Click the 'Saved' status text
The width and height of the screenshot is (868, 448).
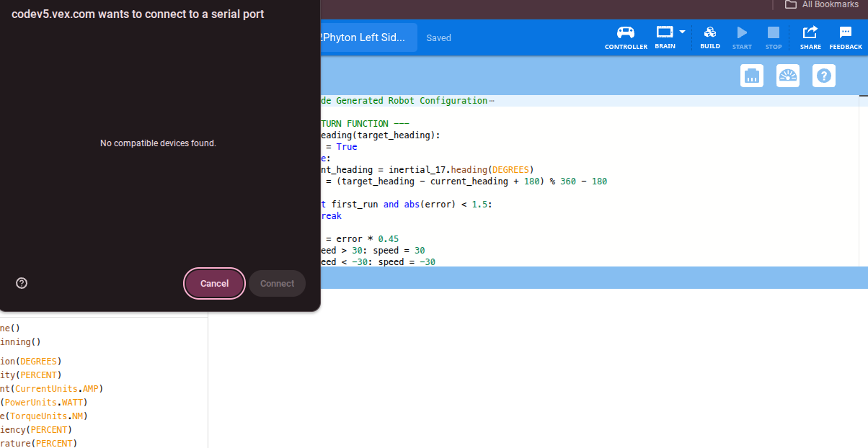pyautogui.click(x=438, y=37)
